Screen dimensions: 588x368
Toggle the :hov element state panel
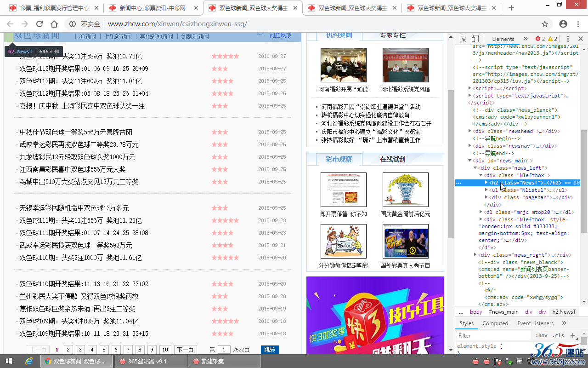[x=542, y=335]
